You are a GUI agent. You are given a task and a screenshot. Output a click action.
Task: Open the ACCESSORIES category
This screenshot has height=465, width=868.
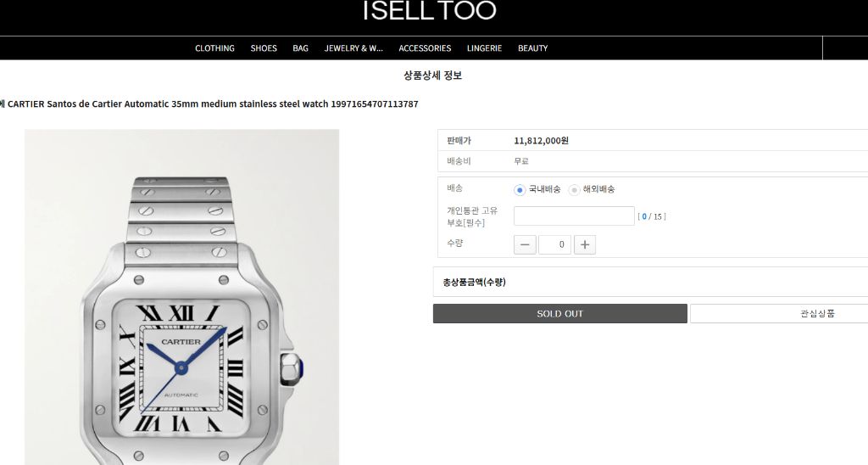coord(425,48)
